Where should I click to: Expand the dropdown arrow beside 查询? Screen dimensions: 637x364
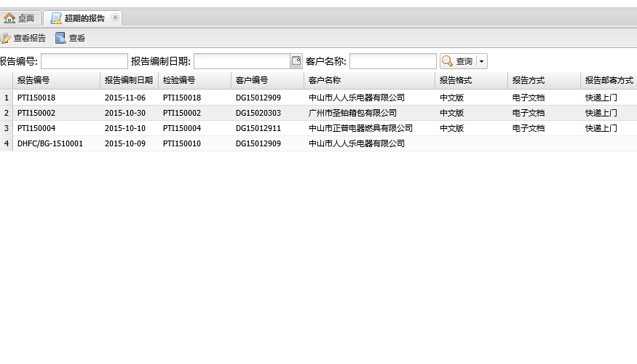tap(481, 62)
